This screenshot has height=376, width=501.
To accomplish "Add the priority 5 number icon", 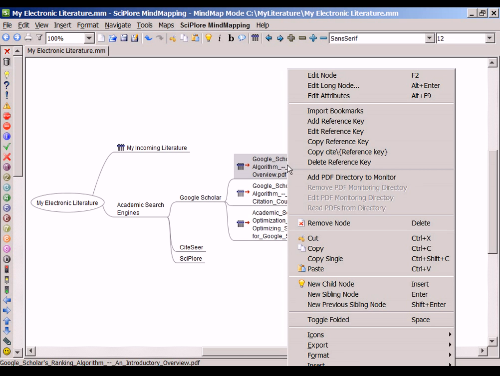I will [x=7, y=208].
